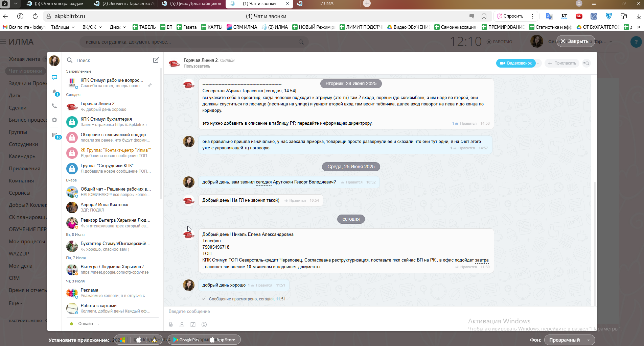Click the Google Play button
The height and width of the screenshot is (346, 644).
186,340
